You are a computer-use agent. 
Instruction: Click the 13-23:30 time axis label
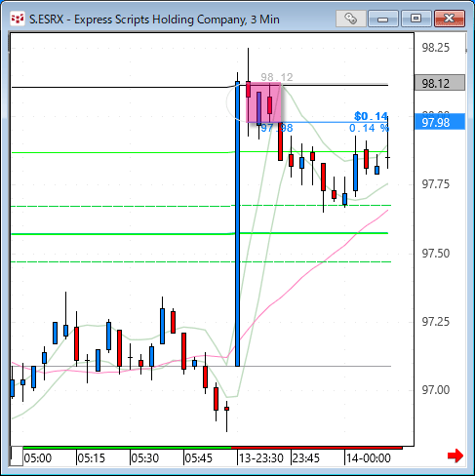click(x=261, y=458)
